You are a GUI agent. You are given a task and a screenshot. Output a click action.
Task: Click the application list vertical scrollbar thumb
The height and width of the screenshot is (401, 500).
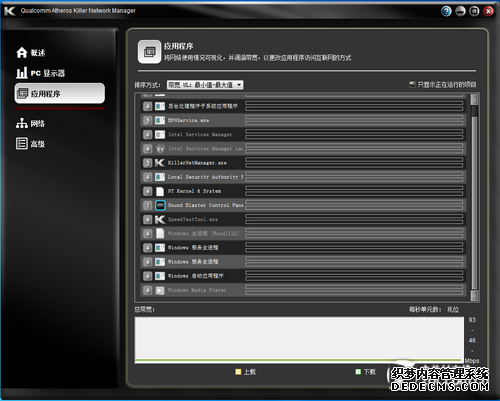click(x=474, y=203)
